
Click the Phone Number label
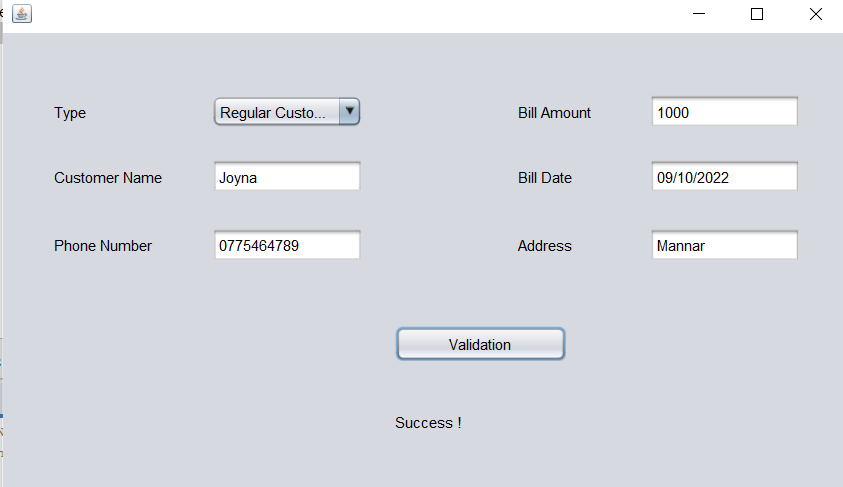coord(103,246)
